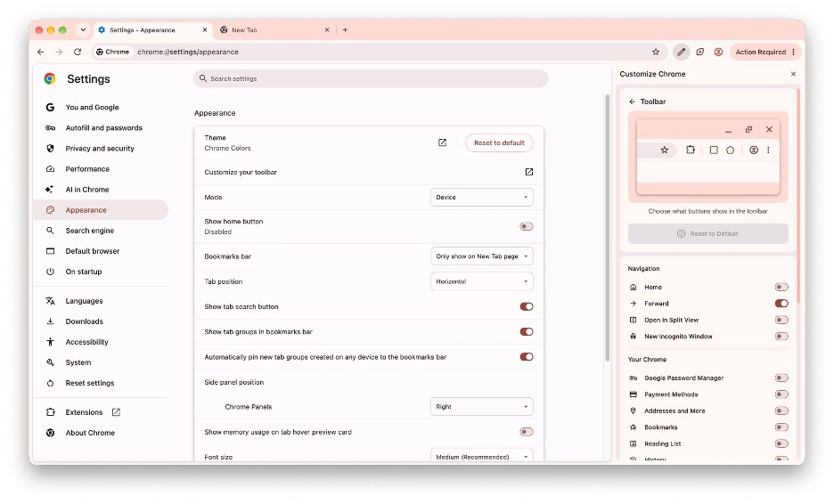Click the pencil Customize Chrome toolbar icon
The width and height of the screenshot is (834, 504).
[x=681, y=53]
